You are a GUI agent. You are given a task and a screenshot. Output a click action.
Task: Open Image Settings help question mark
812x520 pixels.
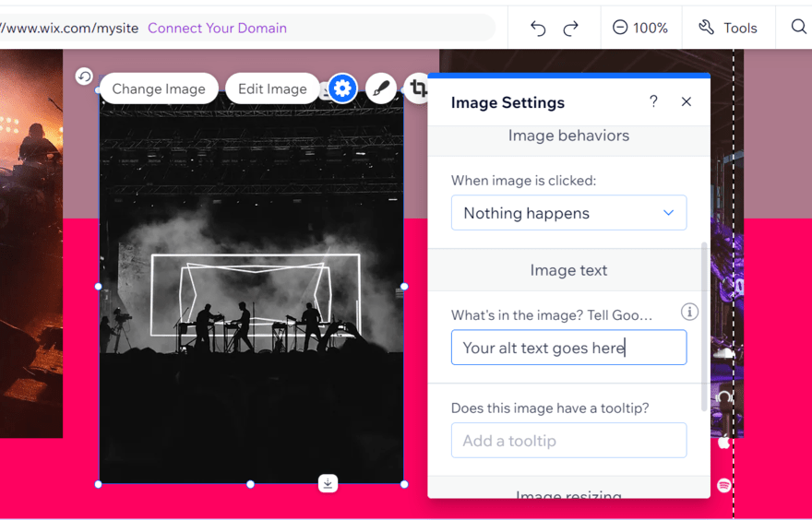653,101
